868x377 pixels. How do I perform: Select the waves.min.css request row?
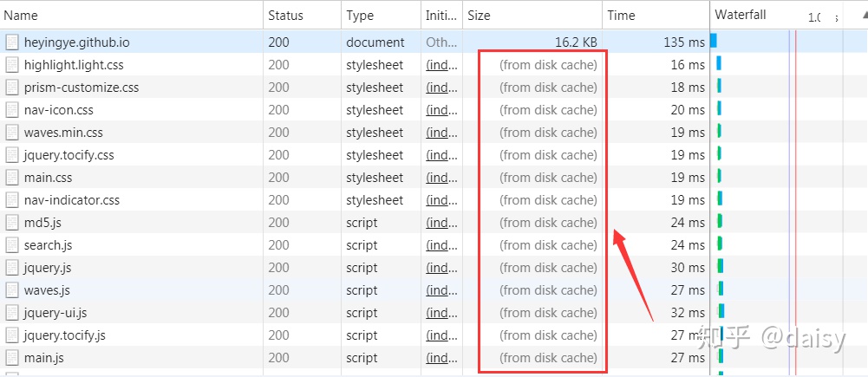(x=130, y=133)
